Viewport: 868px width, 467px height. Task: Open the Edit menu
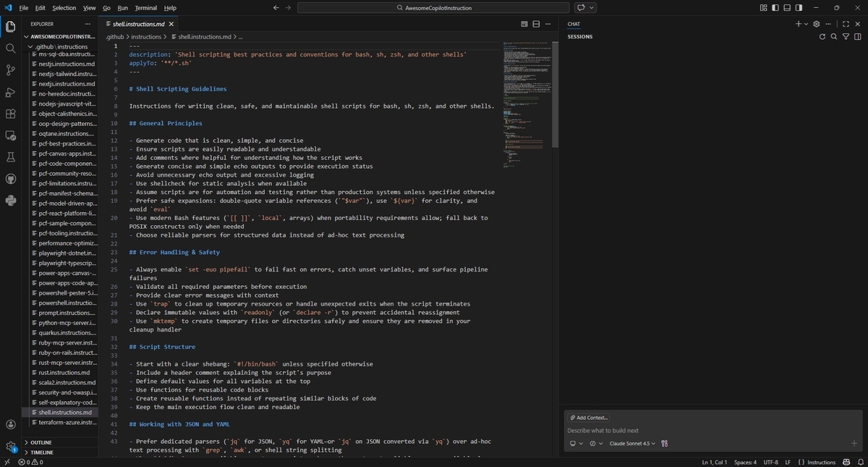40,7
